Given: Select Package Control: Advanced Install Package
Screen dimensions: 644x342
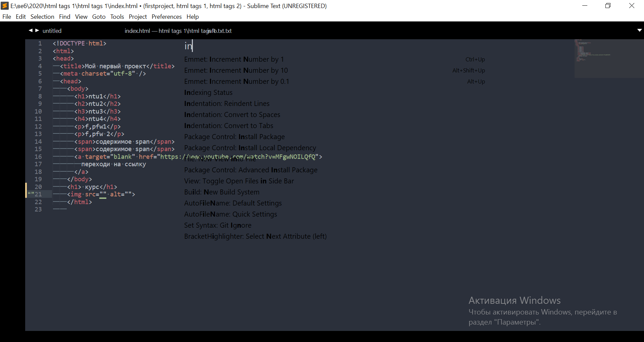Looking at the screenshot, I should coord(334,170).
